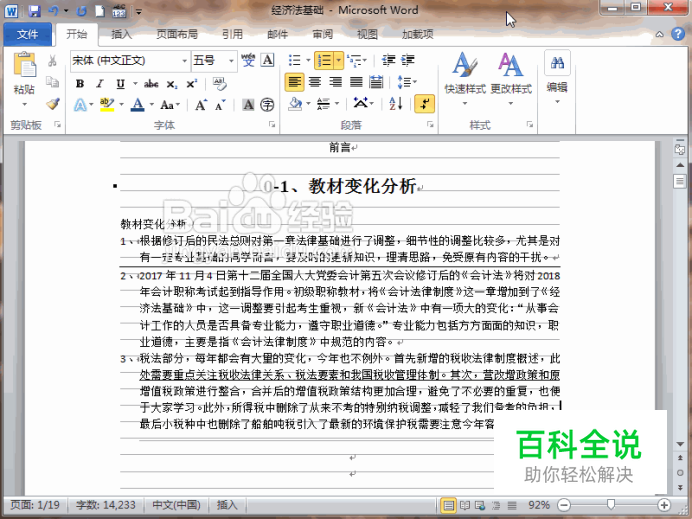Zoom in with plus button

(664, 505)
